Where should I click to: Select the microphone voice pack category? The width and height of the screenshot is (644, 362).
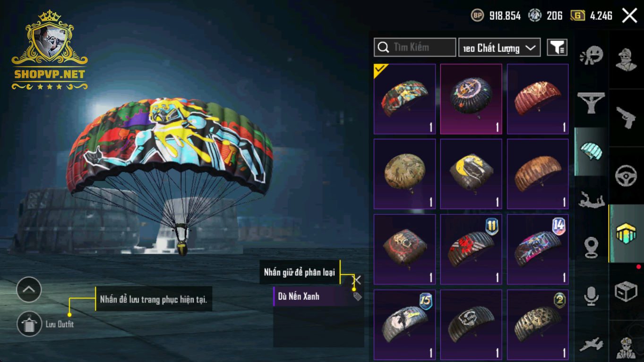tap(591, 296)
